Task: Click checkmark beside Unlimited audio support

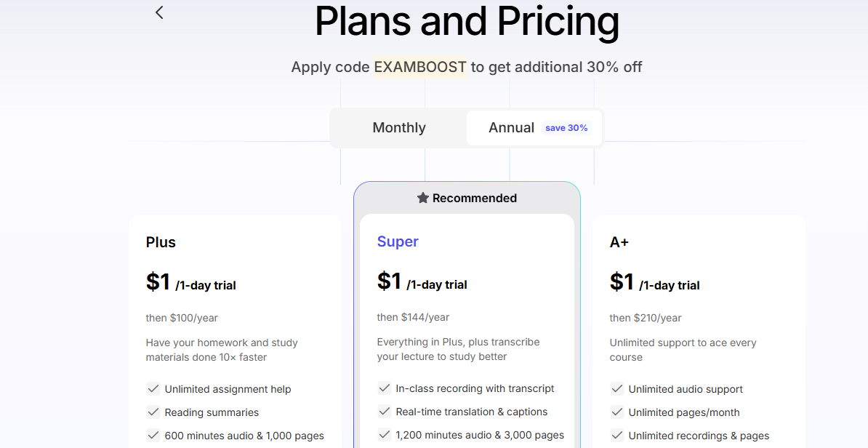Action: click(x=617, y=389)
